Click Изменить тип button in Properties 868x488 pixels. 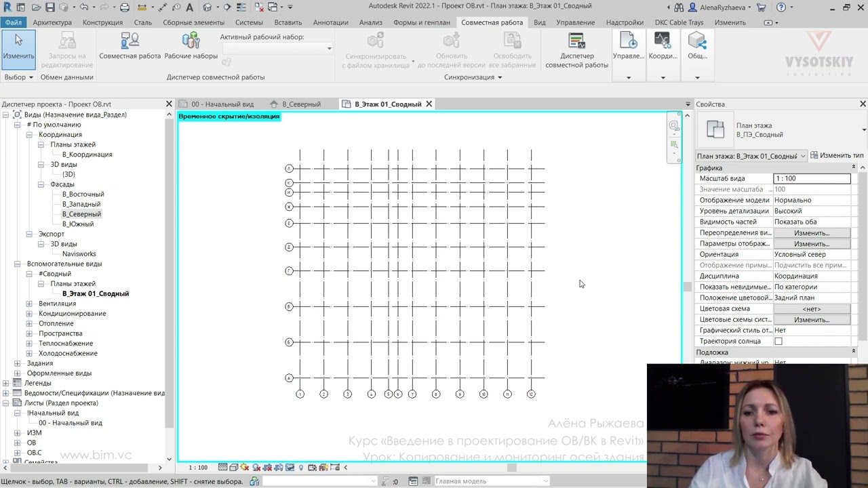pyautogui.click(x=837, y=156)
